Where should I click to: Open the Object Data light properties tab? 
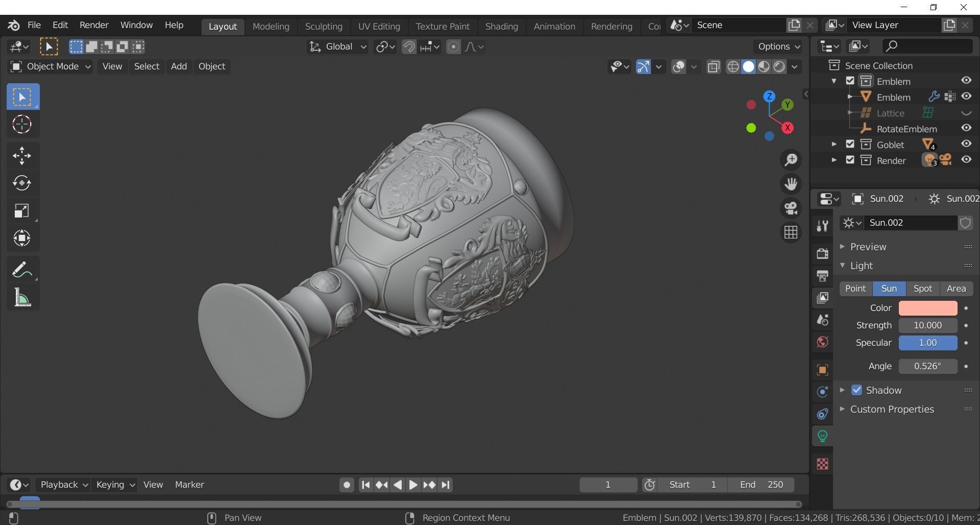click(x=822, y=436)
